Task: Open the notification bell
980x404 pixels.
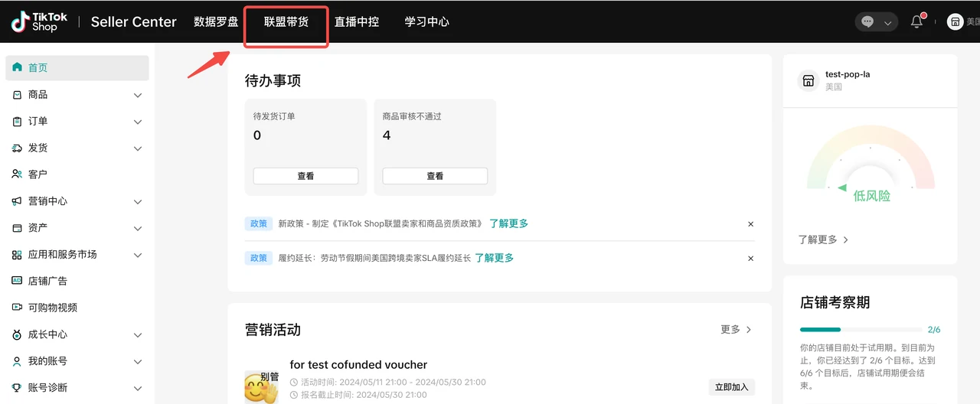Action: pos(916,22)
